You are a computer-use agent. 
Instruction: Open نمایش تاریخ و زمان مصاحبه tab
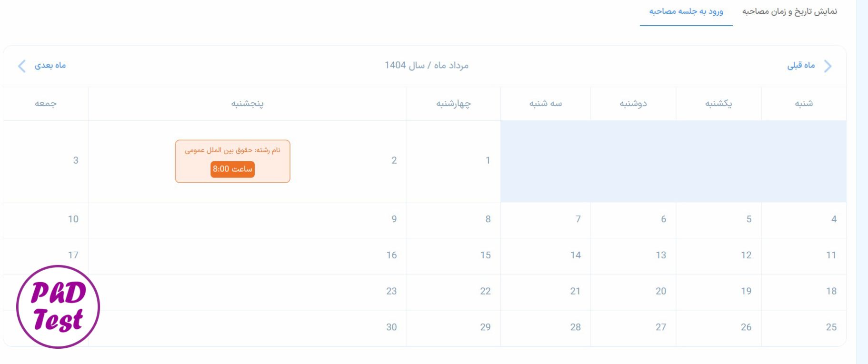tap(789, 11)
